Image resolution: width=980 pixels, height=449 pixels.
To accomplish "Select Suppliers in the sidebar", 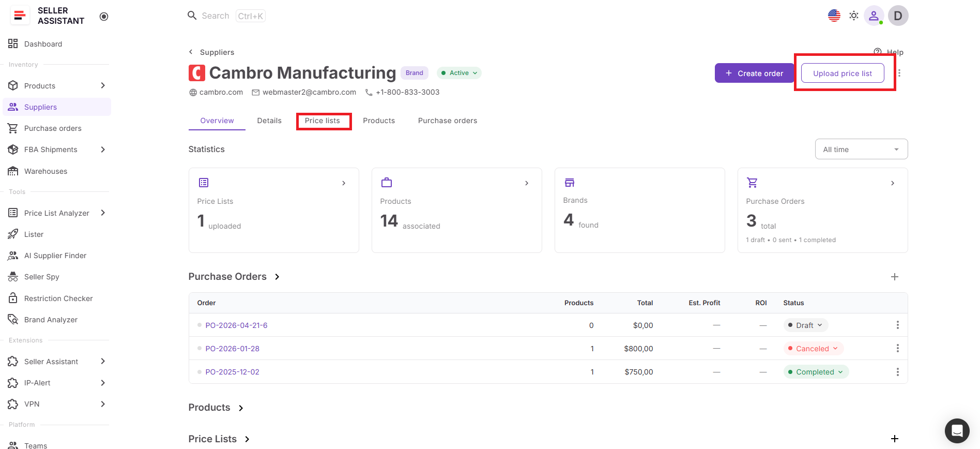I will pyautogui.click(x=57, y=107).
